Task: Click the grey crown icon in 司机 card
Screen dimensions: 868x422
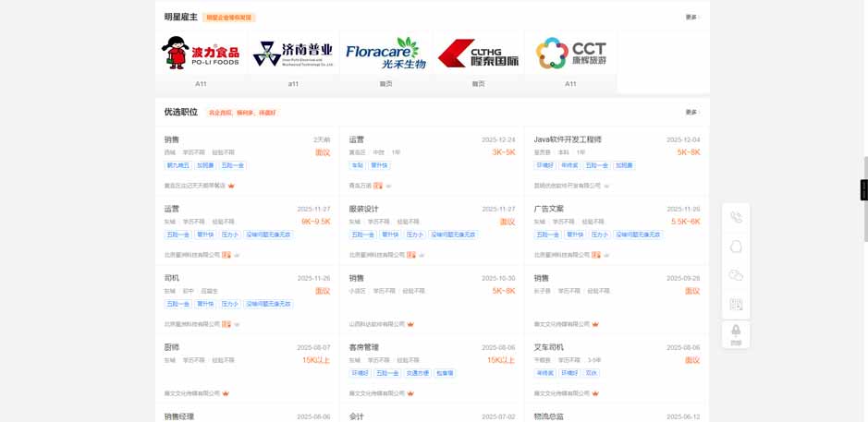Action: (237, 324)
